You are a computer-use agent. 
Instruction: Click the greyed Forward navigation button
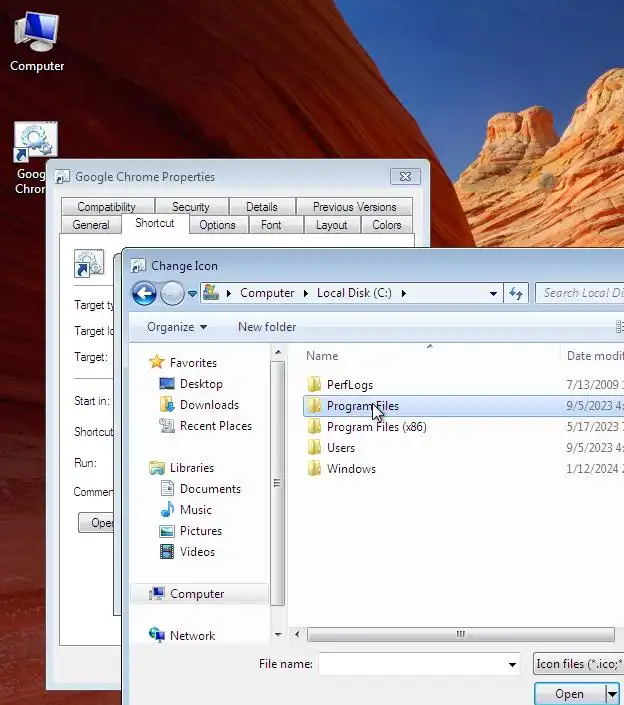172,293
